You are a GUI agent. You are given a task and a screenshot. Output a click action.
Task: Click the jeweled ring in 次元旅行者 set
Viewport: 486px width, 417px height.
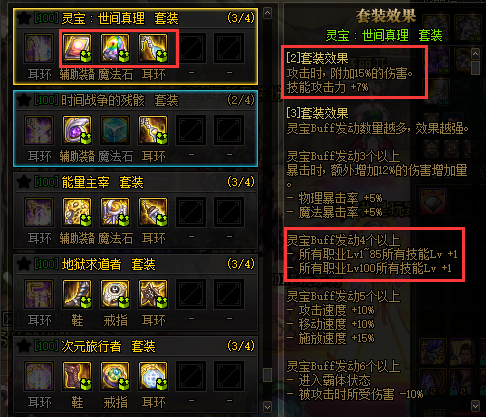point(115,376)
